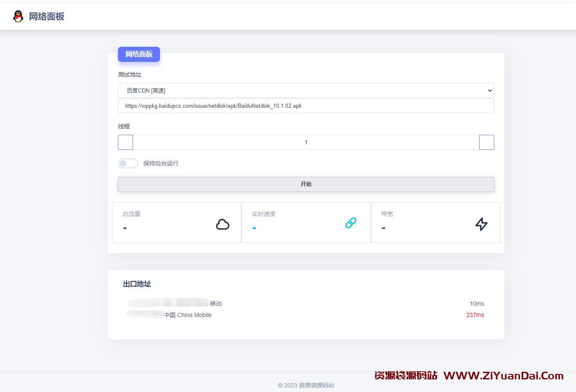Increase thread count with right stepper button
Viewport: 576px width, 392px height.
click(487, 142)
